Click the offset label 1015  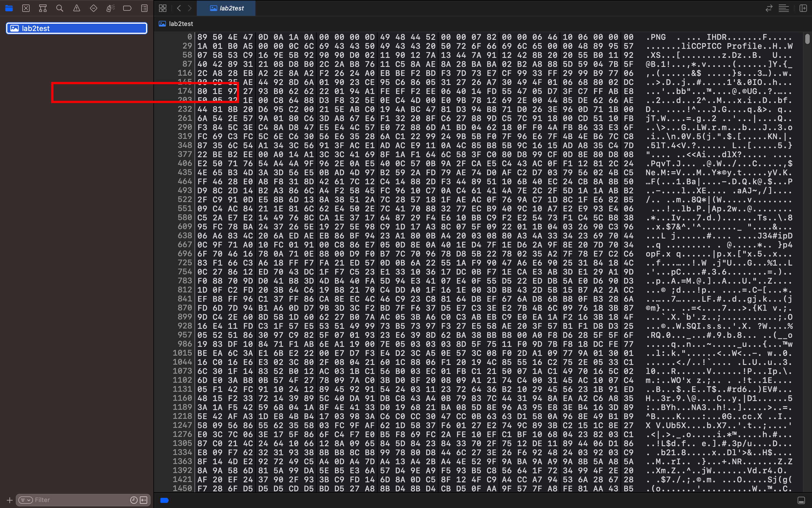point(182,353)
